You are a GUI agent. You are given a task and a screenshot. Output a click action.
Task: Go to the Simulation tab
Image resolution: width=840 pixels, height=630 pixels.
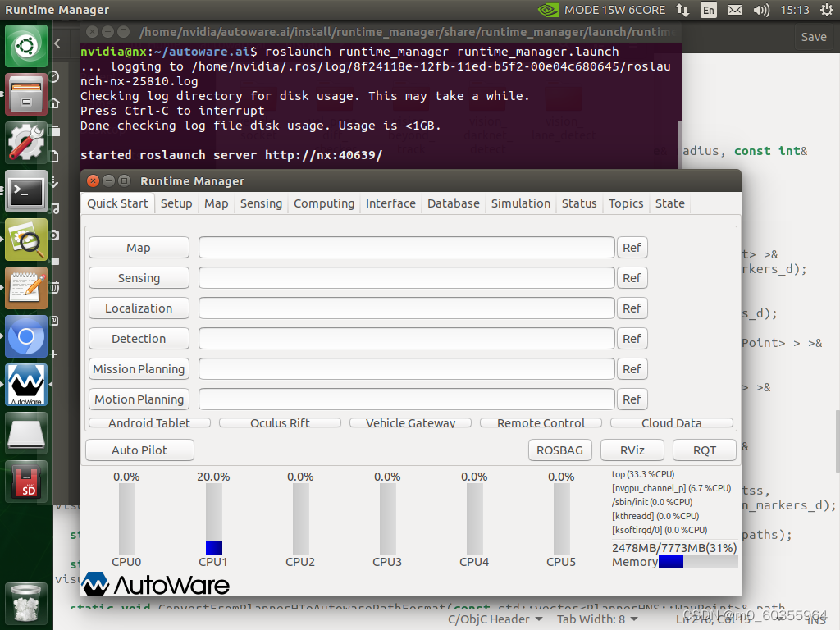coord(521,203)
